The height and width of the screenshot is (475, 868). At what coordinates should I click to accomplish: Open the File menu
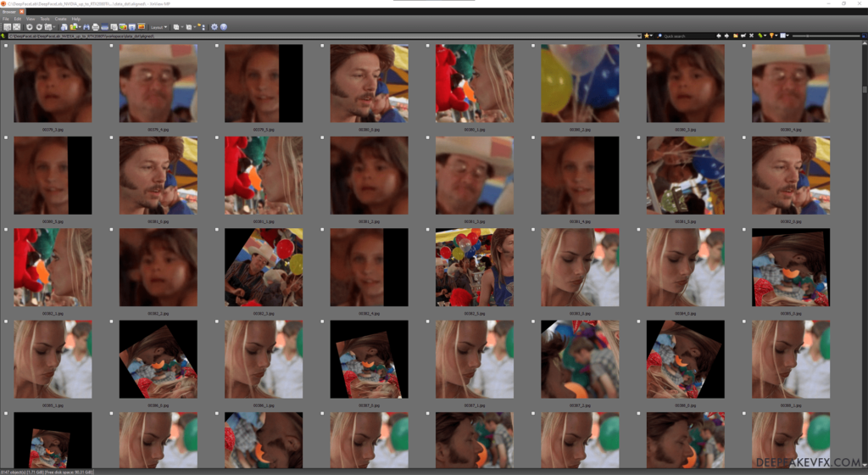point(6,19)
